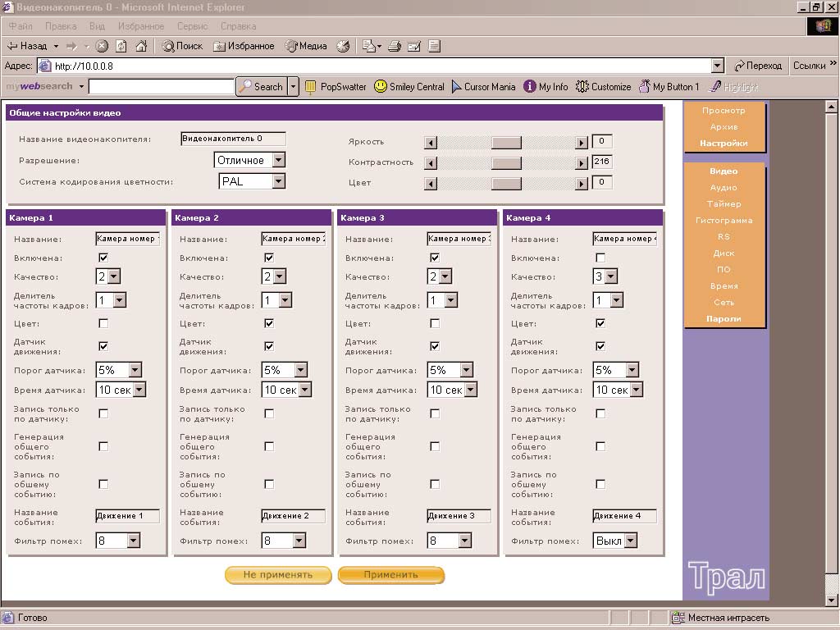The height and width of the screenshot is (630, 840).
Task: Switch to 'Архив' in side navigation
Action: (724, 127)
